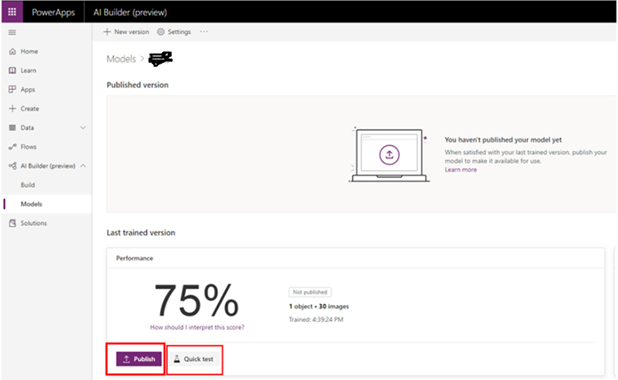Click the New version toolbar button
Viewport: 618px width, 380px height.
(x=126, y=32)
